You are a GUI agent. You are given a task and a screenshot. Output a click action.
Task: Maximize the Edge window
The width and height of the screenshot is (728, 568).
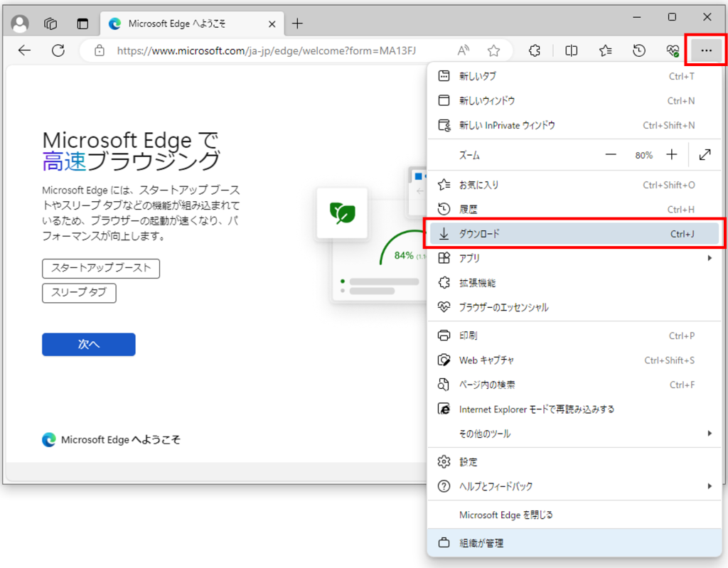point(672,17)
